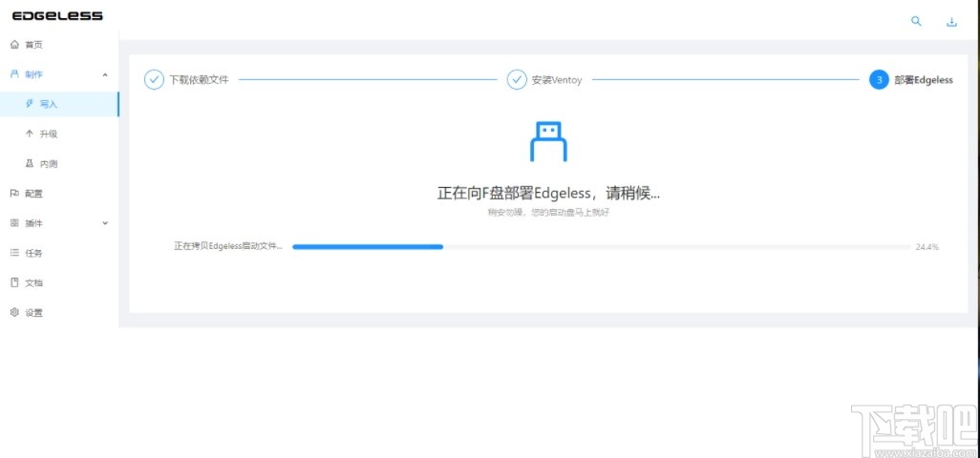The image size is (980, 458).
Task: Click the step 3 circle icon
Action: [879, 80]
